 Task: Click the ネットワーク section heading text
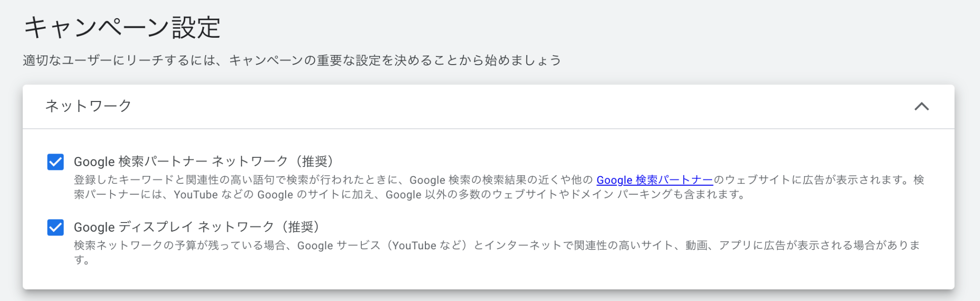point(88,106)
